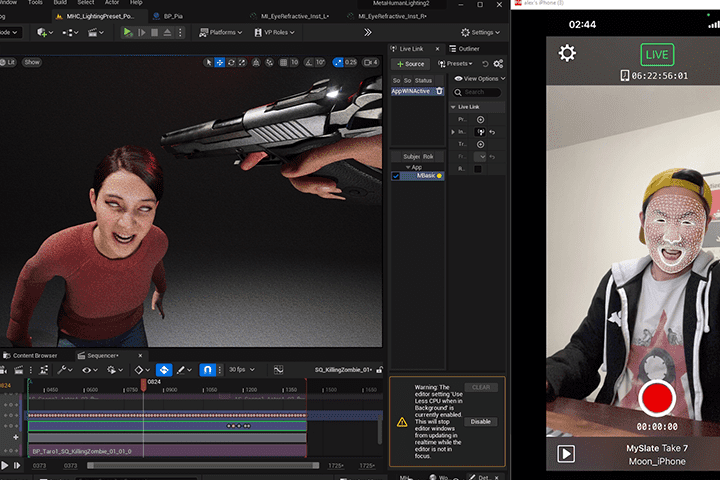Expand the toolbar overflow double-chevron
Image resolution: width=720 pixels, height=480 pixels.
[x=367, y=32]
